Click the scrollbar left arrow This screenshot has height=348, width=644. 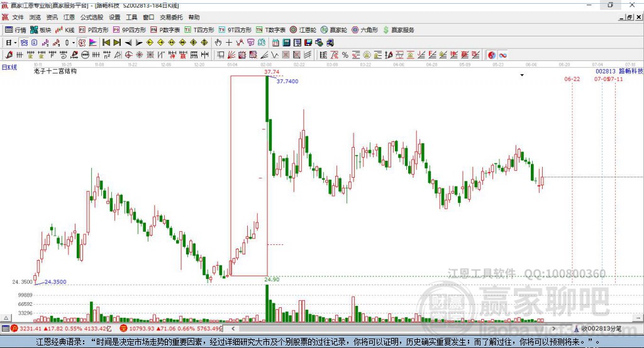point(233,329)
